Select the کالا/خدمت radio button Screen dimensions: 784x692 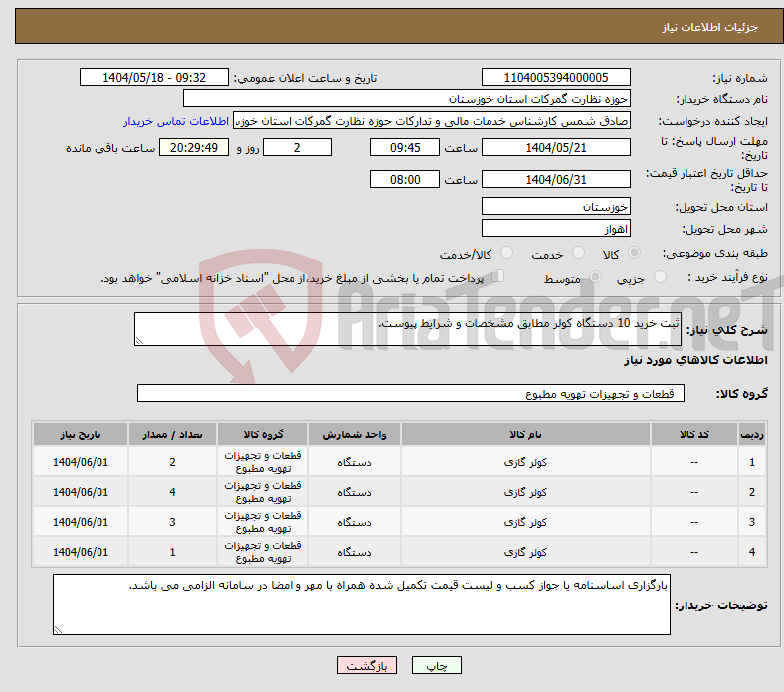pyautogui.click(x=506, y=253)
